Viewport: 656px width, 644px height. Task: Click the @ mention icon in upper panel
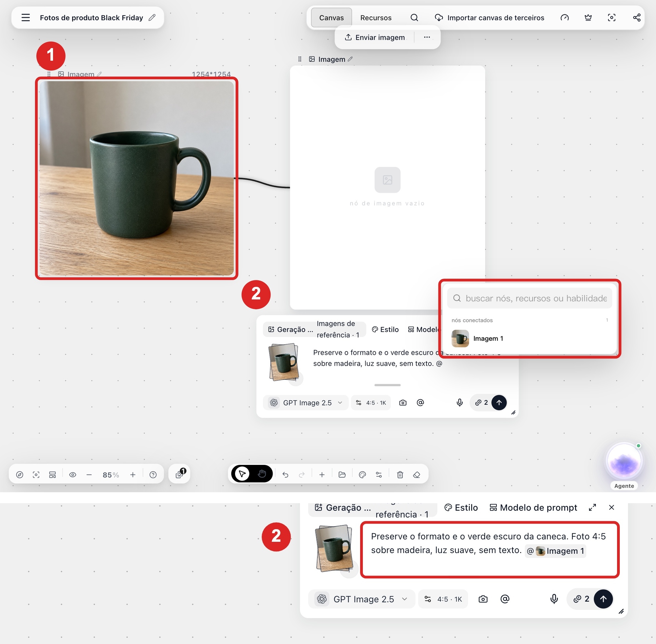pos(420,403)
